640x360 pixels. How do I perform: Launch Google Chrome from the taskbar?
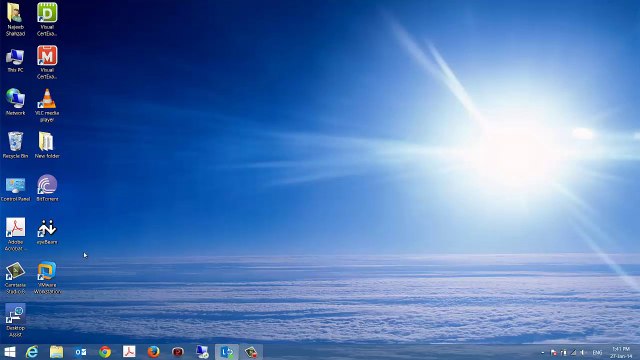coord(105,352)
